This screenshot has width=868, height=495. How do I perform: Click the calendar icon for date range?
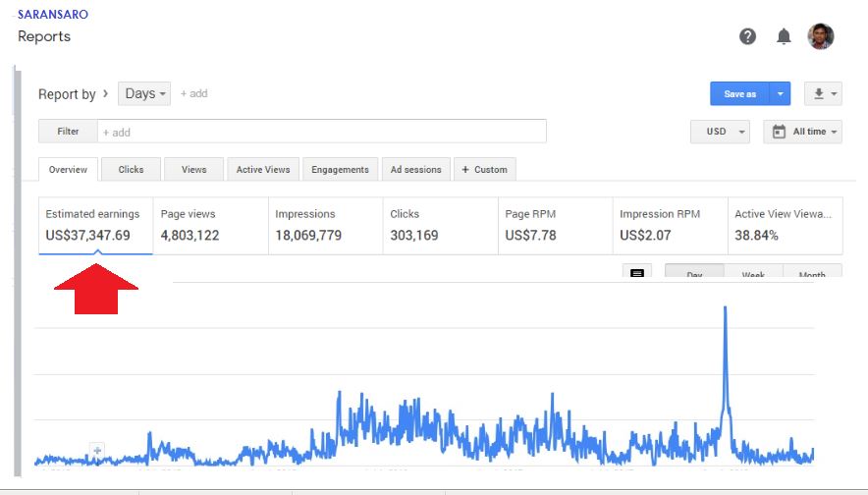779,132
